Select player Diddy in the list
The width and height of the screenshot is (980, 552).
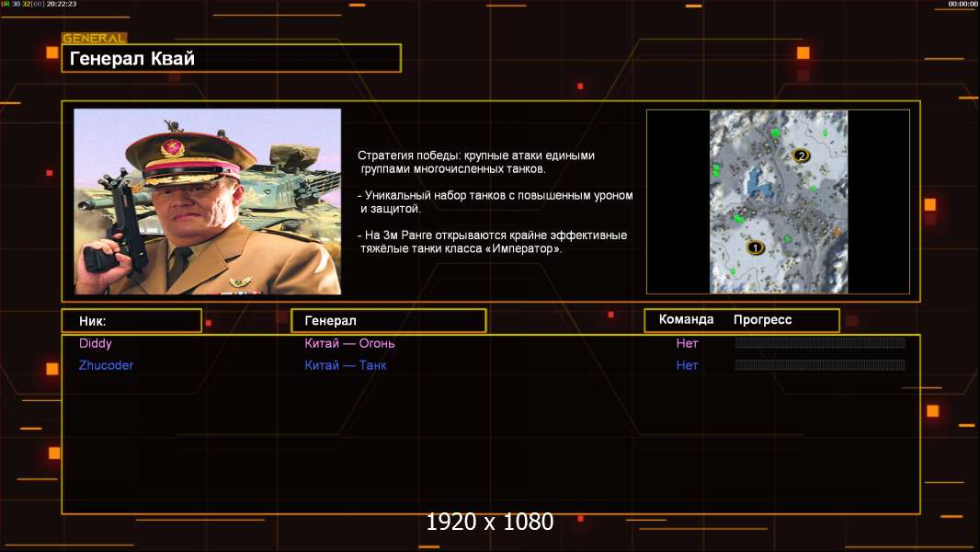[x=96, y=343]
